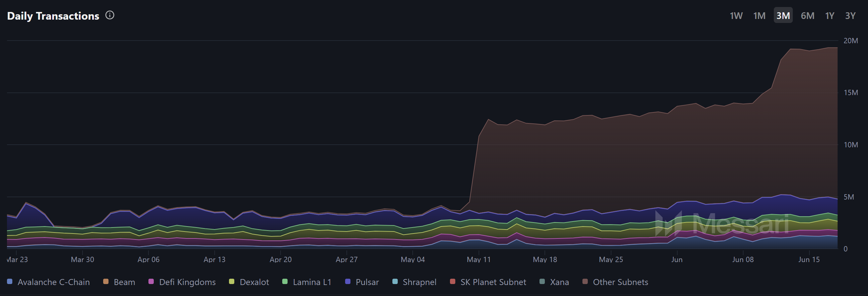The height and width of the screenshot is (296, 868).
Task: Click the 15M y-axis label
Action: (x=850, y=92)
